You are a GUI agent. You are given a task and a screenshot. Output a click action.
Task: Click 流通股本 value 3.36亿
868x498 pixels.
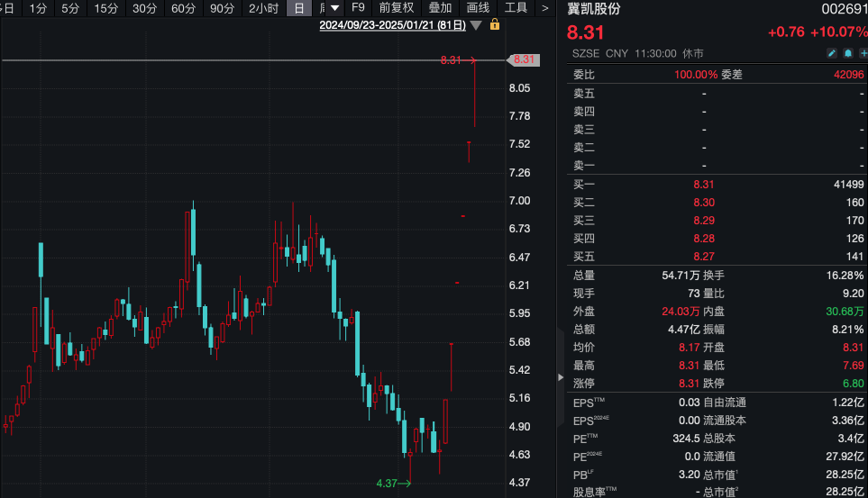pyautogui.click(x=847, y=421)
